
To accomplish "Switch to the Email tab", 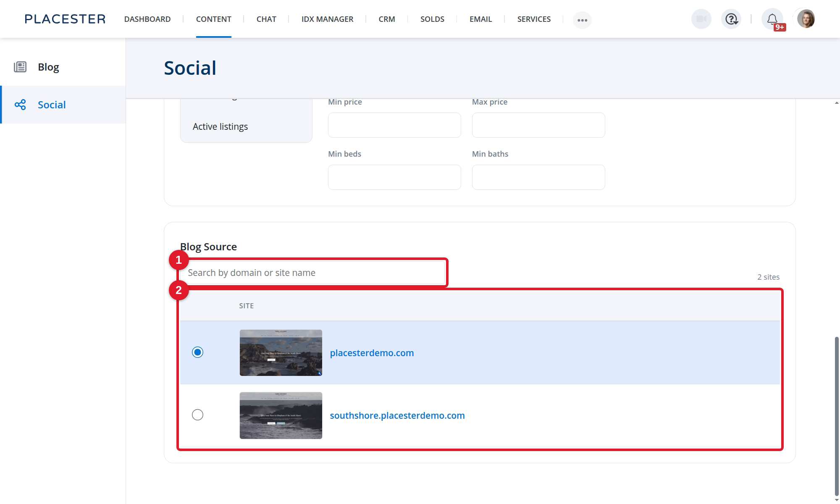I will tap(480, 19).
